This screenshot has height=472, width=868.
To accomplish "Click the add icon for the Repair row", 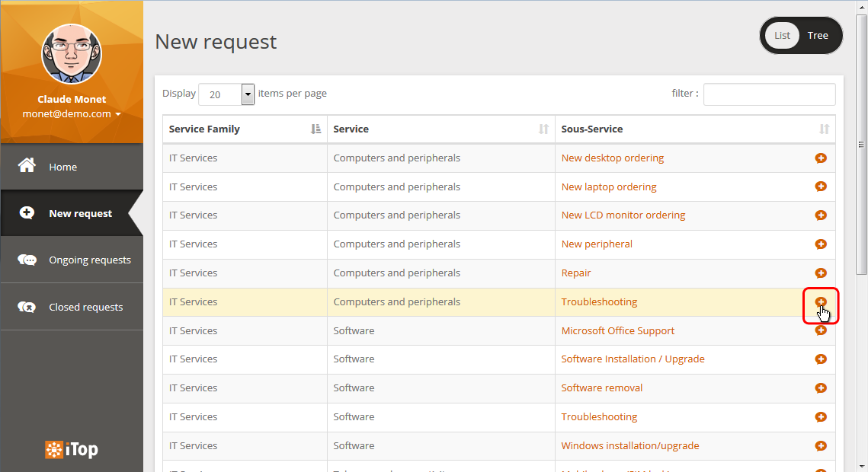I will [821, 273].
